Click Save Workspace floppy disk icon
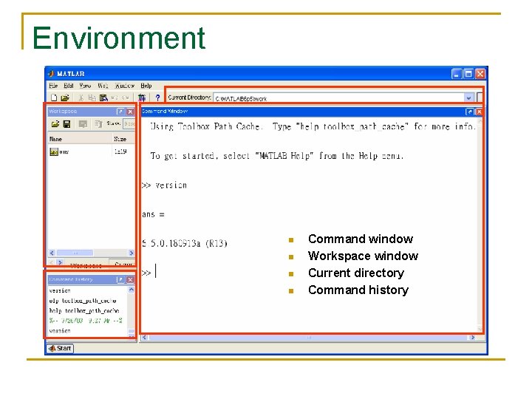The image size is (532, 399). pyautogui.click(x=66, y=124)
